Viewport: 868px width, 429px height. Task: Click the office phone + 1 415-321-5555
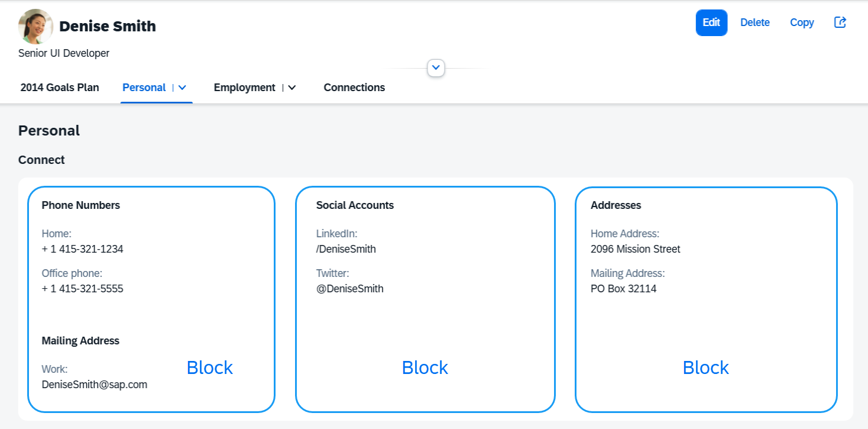[83, 289]
